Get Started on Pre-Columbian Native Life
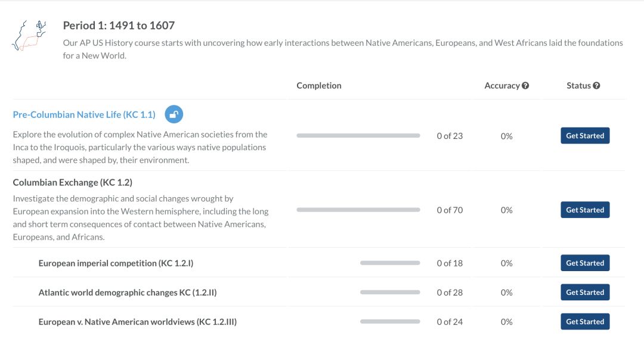Screen dimensions: 644x345 tap(585, 135)
